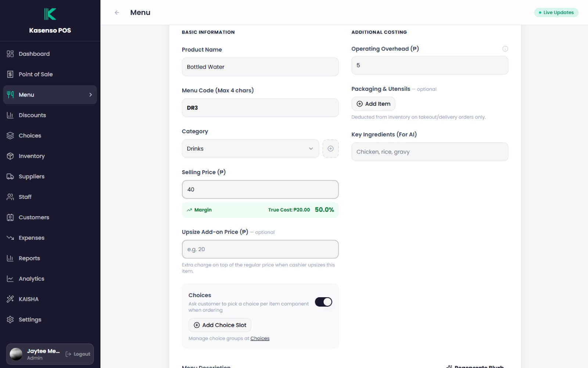Click the Add Choice Slot button
588x368 pixels.
click(x=220, y=325)
